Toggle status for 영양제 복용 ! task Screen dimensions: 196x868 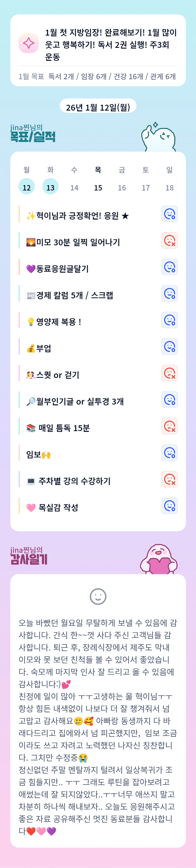pos(169,320)
